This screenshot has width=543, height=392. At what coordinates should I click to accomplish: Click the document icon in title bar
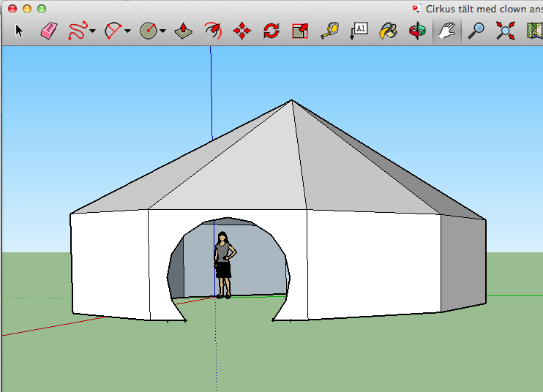[x=416, y=9]
